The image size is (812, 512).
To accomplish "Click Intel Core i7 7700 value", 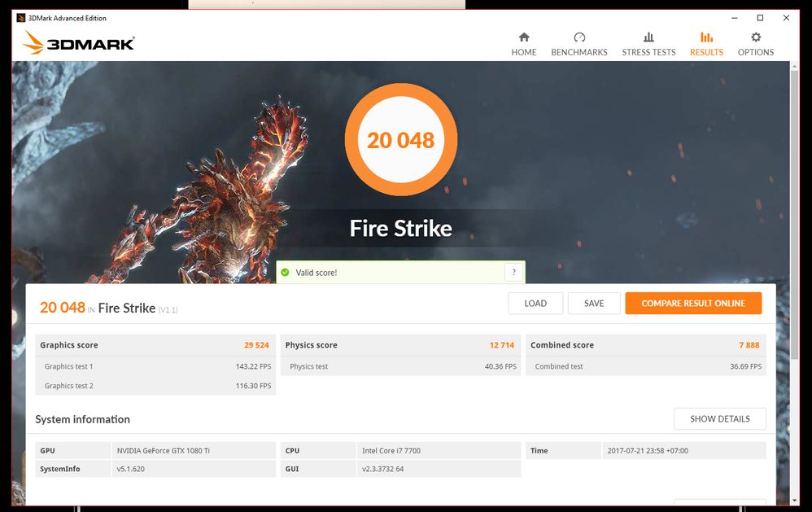I will point(391,451).
